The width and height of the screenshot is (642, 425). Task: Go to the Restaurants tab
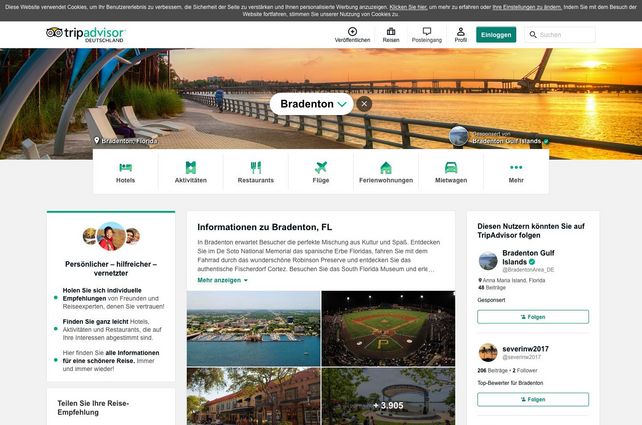tap(255, 167)
